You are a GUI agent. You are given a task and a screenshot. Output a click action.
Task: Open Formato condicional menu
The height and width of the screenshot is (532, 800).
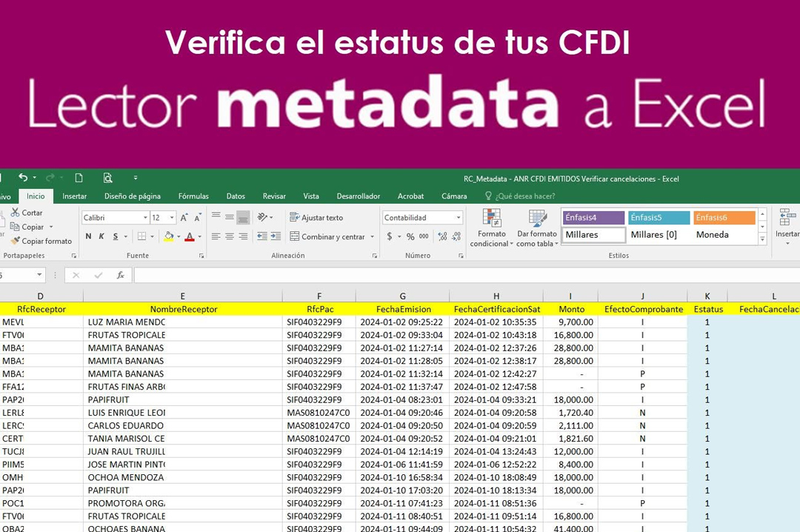492,227
